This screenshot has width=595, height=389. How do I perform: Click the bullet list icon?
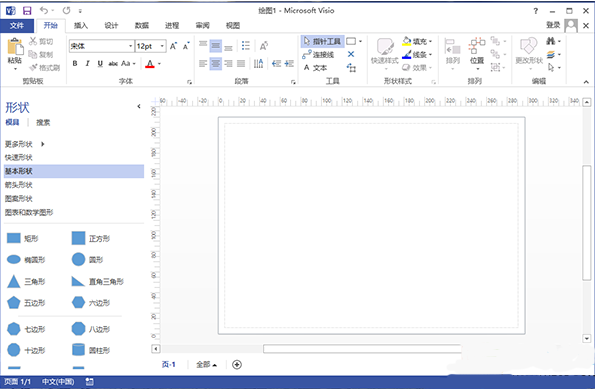(x=246, y=46)
